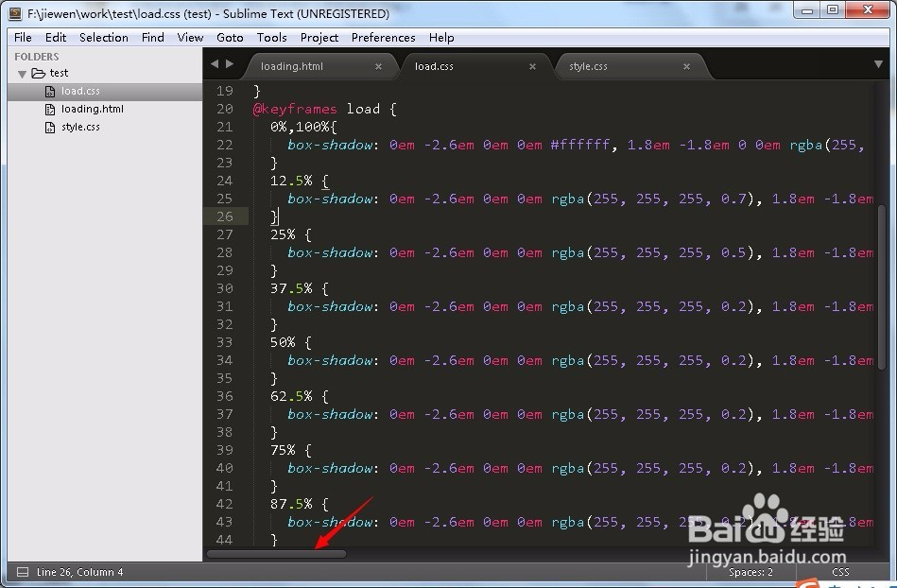897x588 pixels.
Task: Open the Find menu
Action: pyautogui.click(x=153, y=37)
